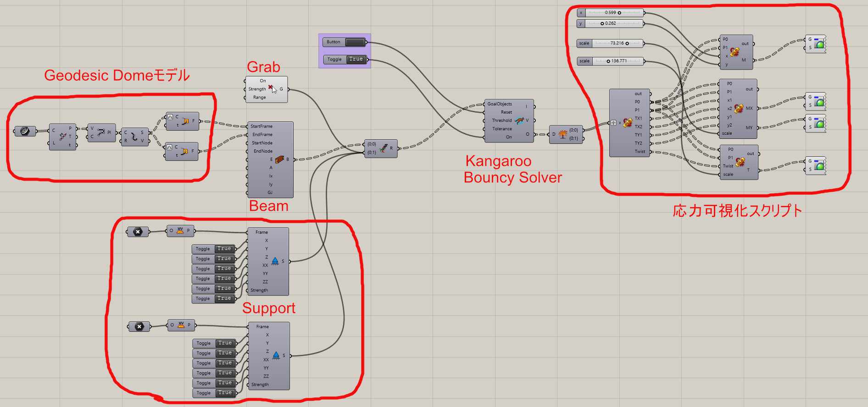This screenshot has width=868, height=407.
Task: Select the geometry parameter at the dome model start
Action: point(25,132)
